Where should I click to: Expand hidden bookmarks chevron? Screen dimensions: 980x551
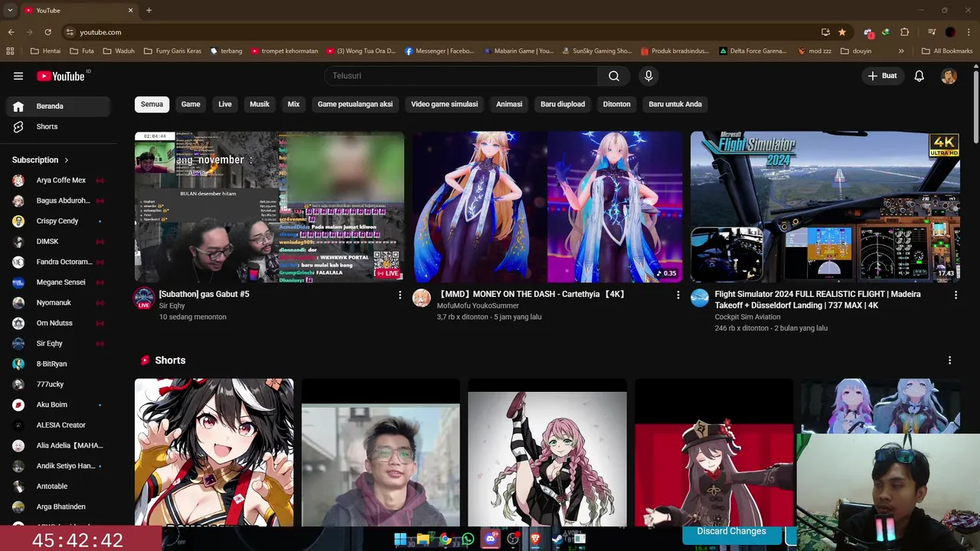click(x=901, y=51)
